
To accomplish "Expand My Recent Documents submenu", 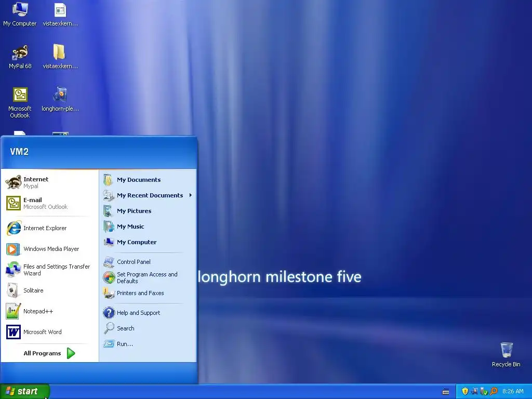I will point(148,195).
